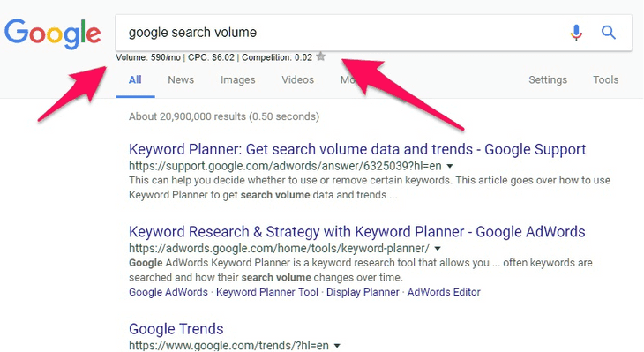This screenshot has width=644, height=352.
Task: Open the Keyword Planner Google Support result
Action: click(357, 149)
